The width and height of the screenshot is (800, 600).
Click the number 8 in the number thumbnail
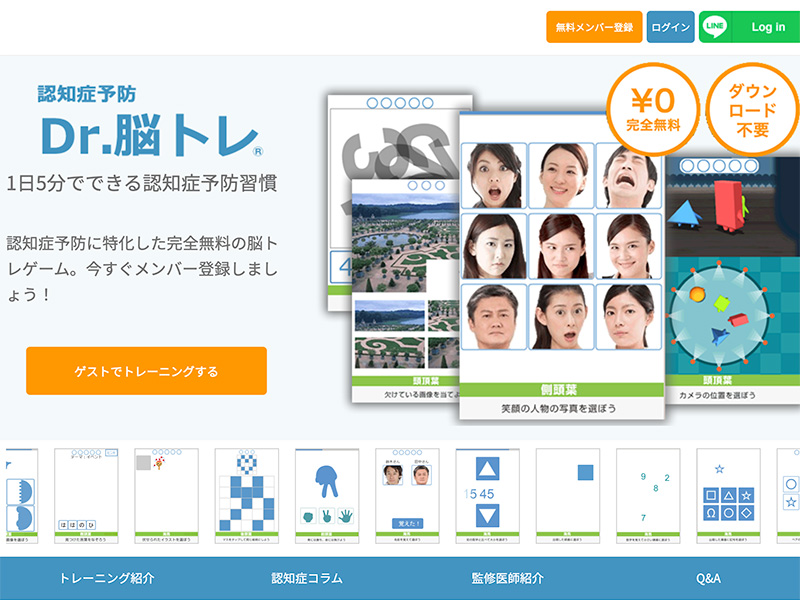click(656, 488)
